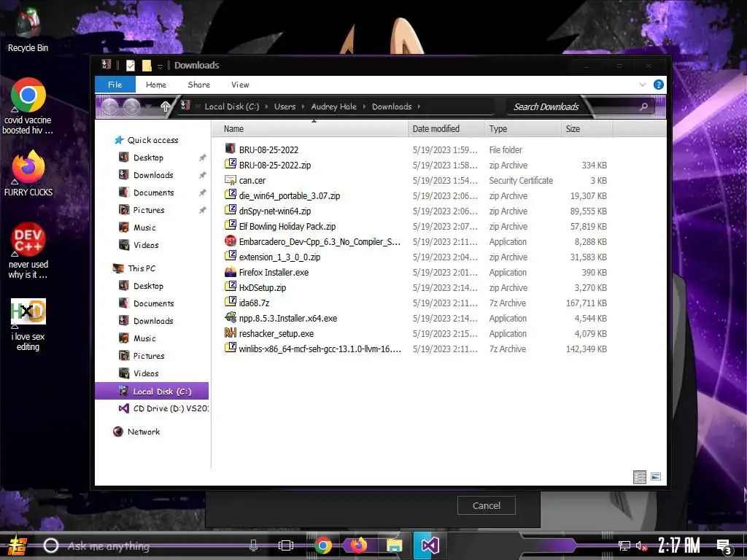Open Firefox from the taskbar
This screenshot has height=560, width=747.
[x=358, y=545]
